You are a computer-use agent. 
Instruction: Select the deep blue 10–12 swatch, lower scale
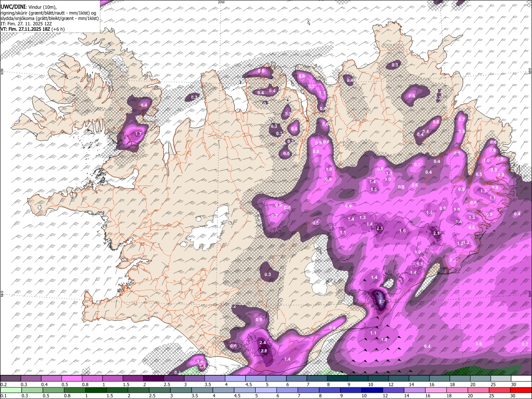(x=372, y=390)
